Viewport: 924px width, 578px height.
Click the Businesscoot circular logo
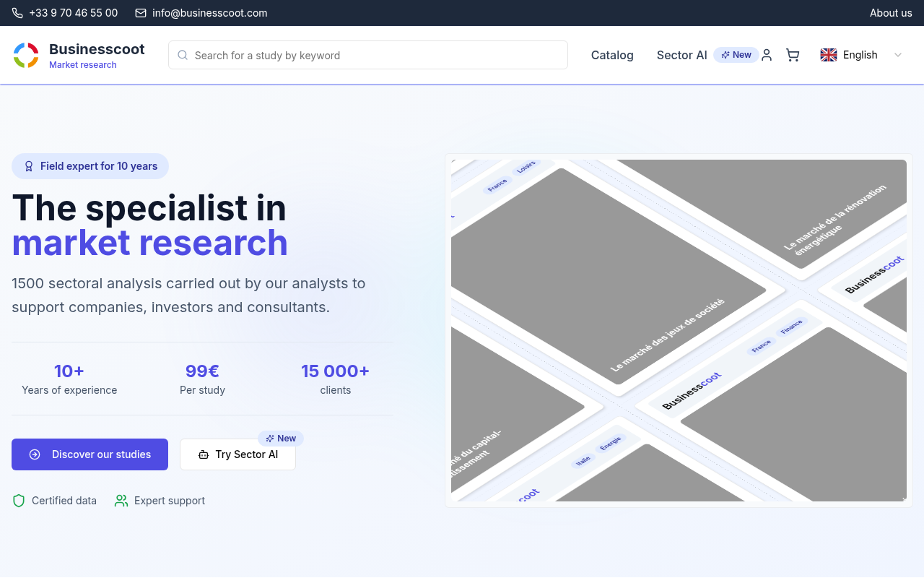[x=26, y=55]
